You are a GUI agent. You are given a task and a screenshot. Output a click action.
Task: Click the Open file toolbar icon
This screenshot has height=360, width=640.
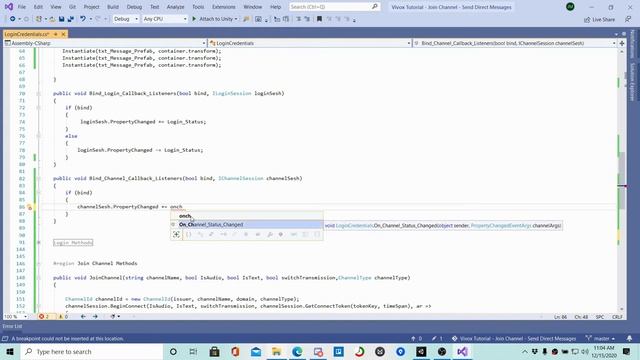pyautogui.click(x=52, y=19)
